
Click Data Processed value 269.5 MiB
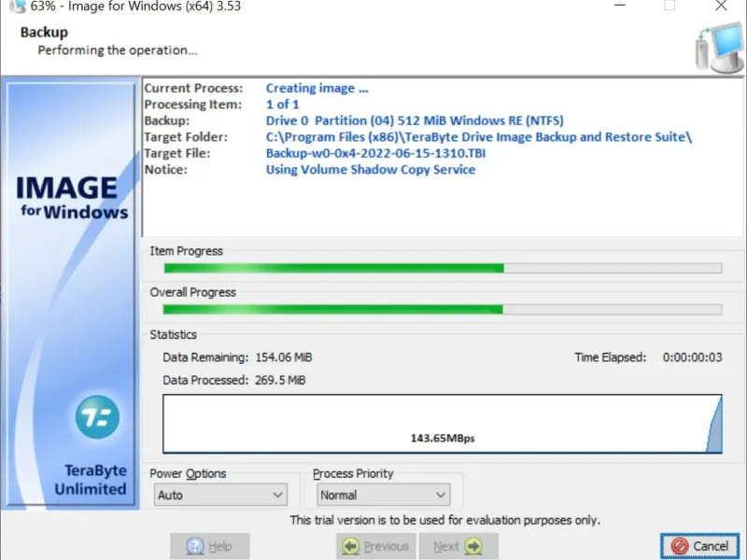280,380
